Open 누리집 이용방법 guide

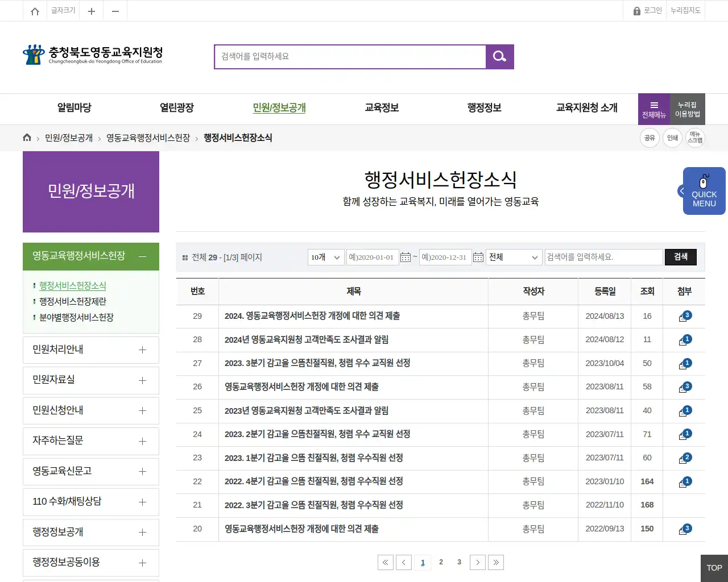coord(688,109)
